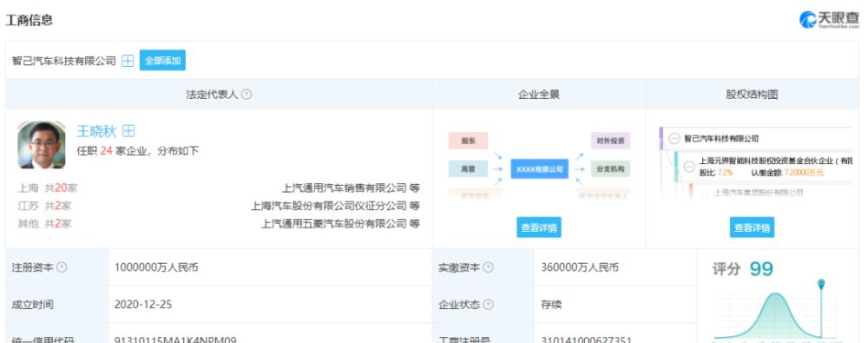Viewport: 868px width, 343px height.
Task: Open 上汽通用五菱汽车股份有限公司 link
Action: [x=334, y=223]
